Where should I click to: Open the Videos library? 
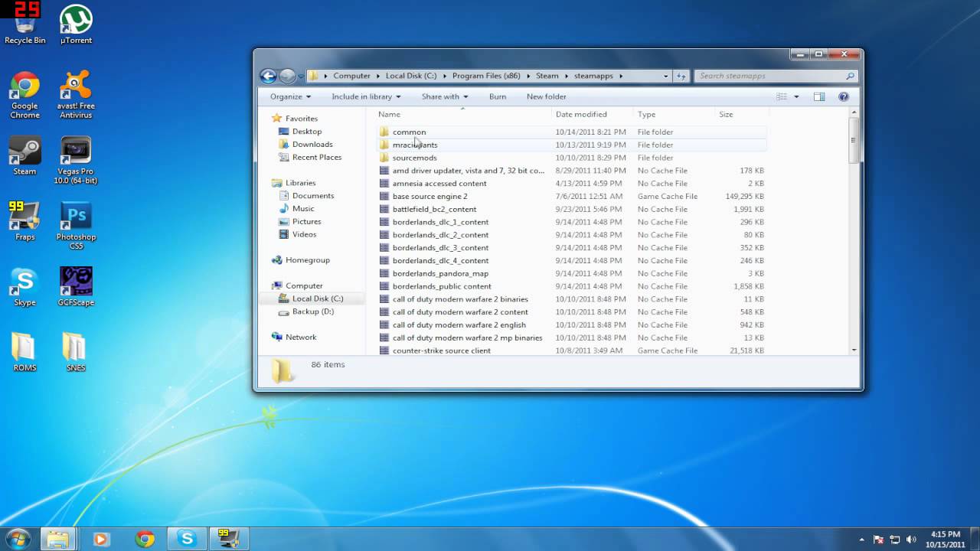(304, 234)
